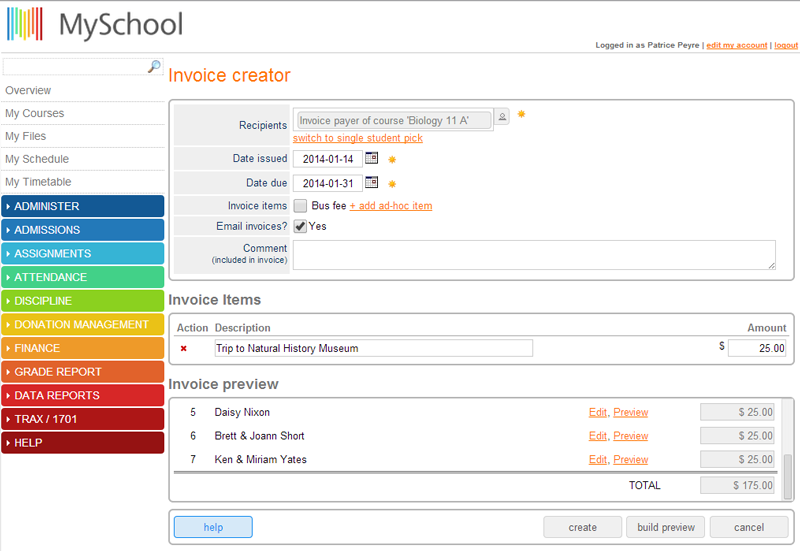Remove the Trip to Natural History Museum item
Image resolution: width=800 pixels, height=551 pixels.
[183, 348]
